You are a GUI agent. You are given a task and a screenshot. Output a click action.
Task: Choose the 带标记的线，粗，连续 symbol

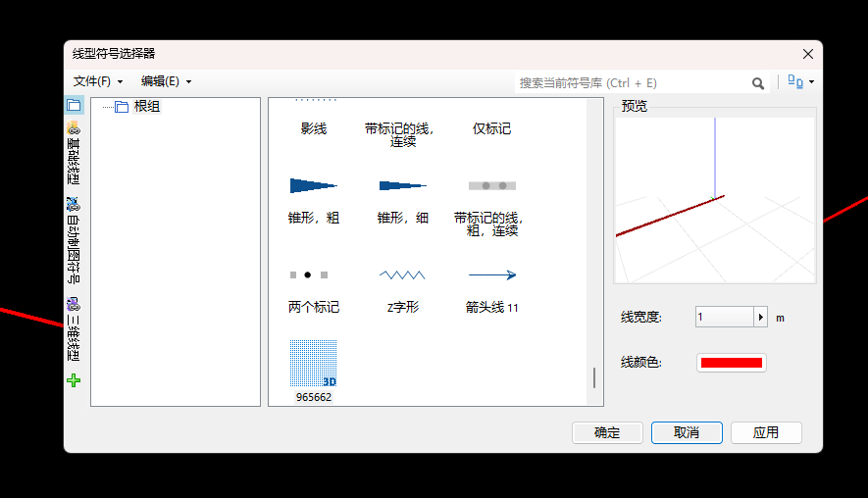click(491, 186)
